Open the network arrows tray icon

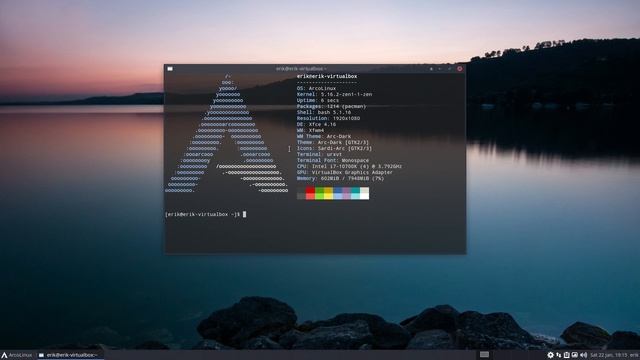click(x=558, y=355)
